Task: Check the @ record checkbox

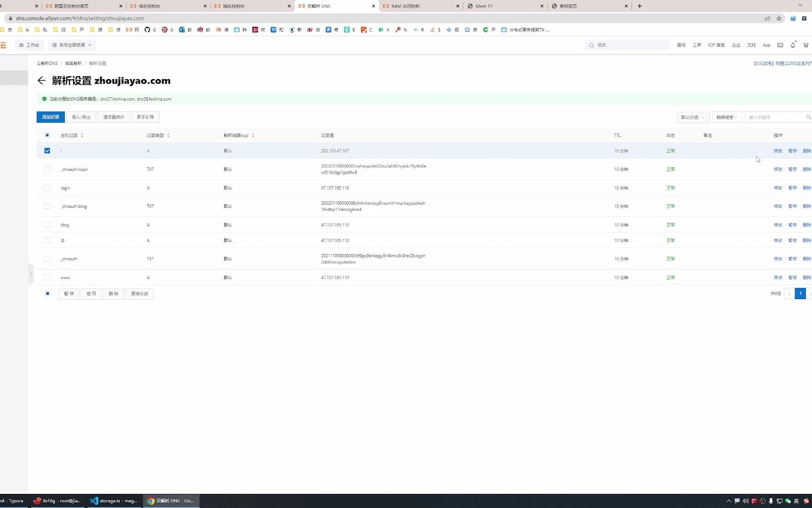Action: tap(47, 240)
